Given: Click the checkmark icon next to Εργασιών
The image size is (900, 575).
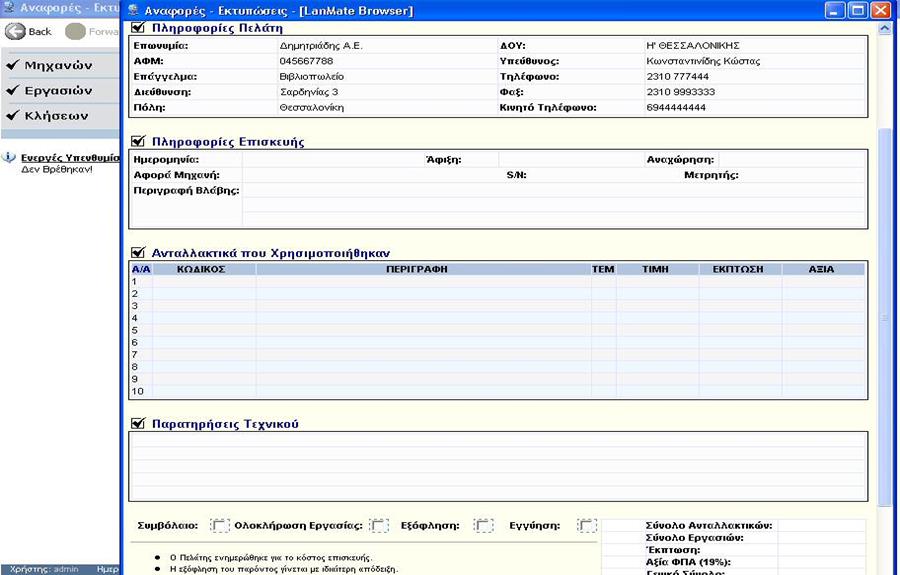Looking at the screenshot, I should tap(13, 90).
